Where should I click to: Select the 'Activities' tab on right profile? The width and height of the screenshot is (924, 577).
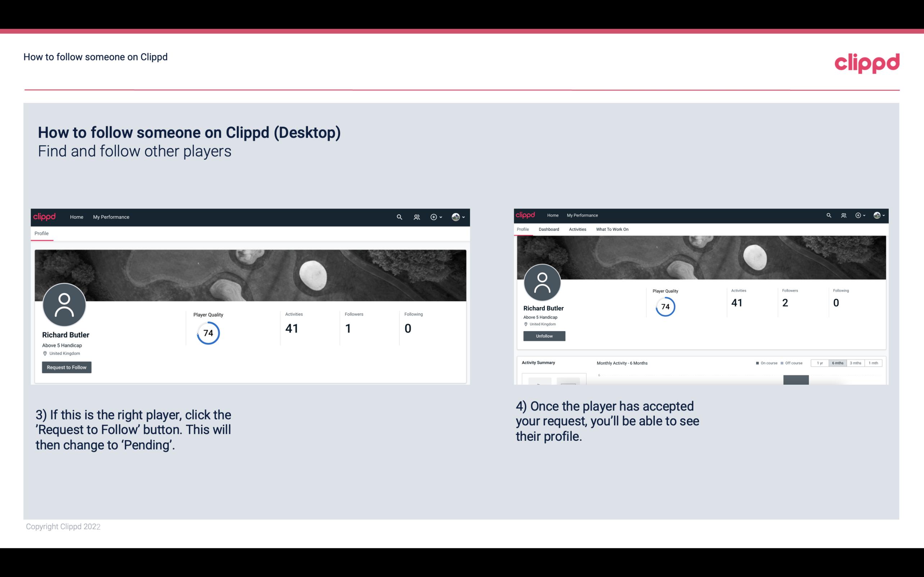click(577, 229)
